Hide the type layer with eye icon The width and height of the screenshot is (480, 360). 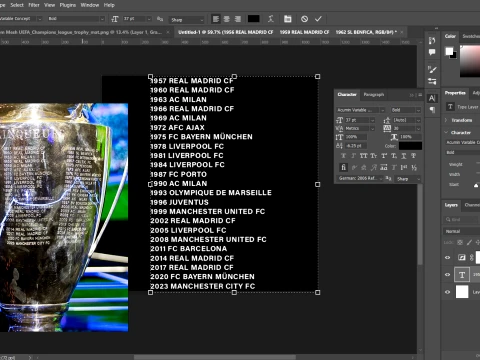[x=447, y=275]
